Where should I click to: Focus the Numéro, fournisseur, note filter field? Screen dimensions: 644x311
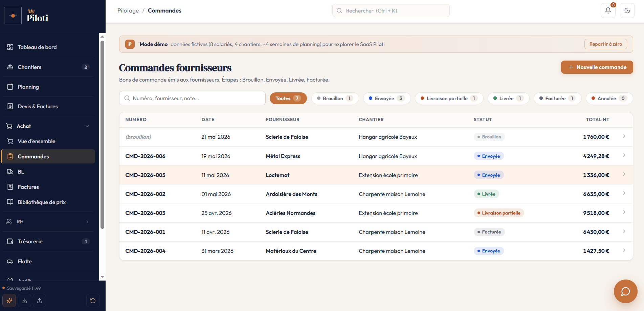click(192, 98)
